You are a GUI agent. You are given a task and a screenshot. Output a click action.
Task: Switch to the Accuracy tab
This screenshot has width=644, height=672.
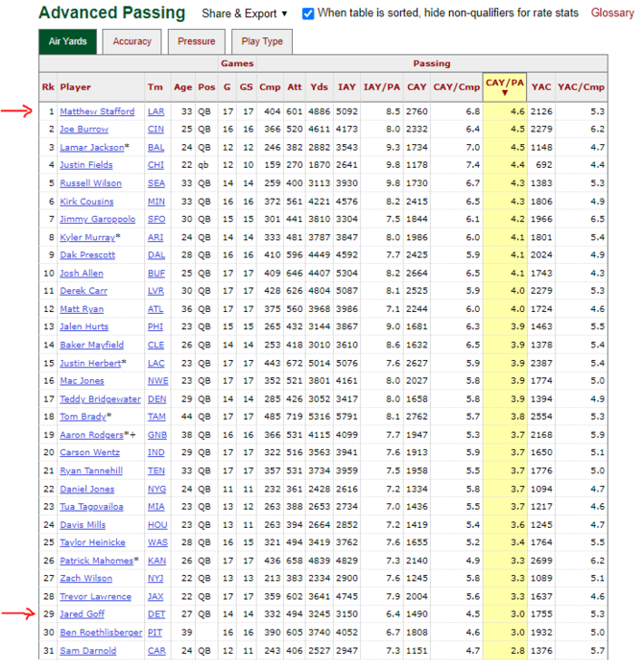131,42
